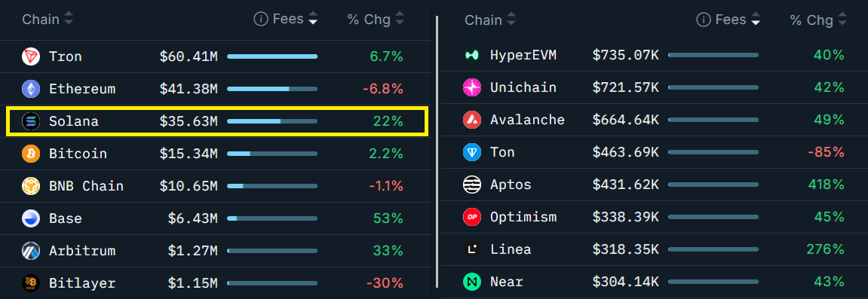Open Fees info icon in right table

(x=703, y=20)
